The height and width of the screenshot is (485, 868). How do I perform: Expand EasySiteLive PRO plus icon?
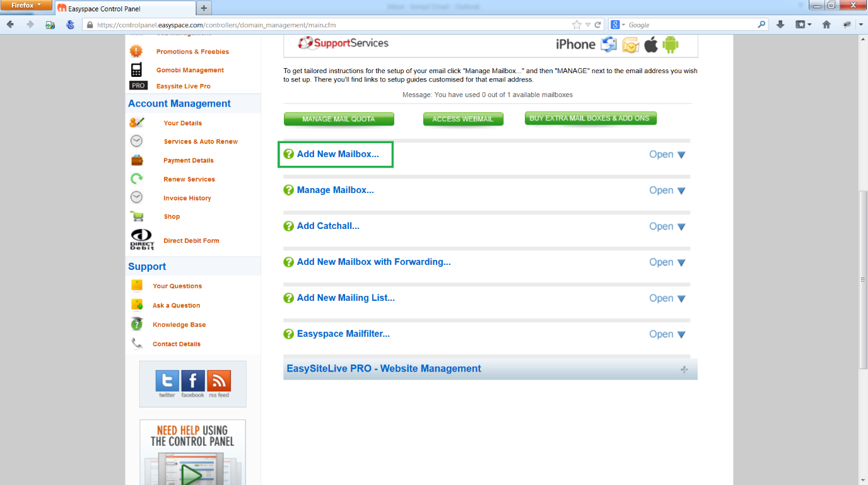point(684,370)
